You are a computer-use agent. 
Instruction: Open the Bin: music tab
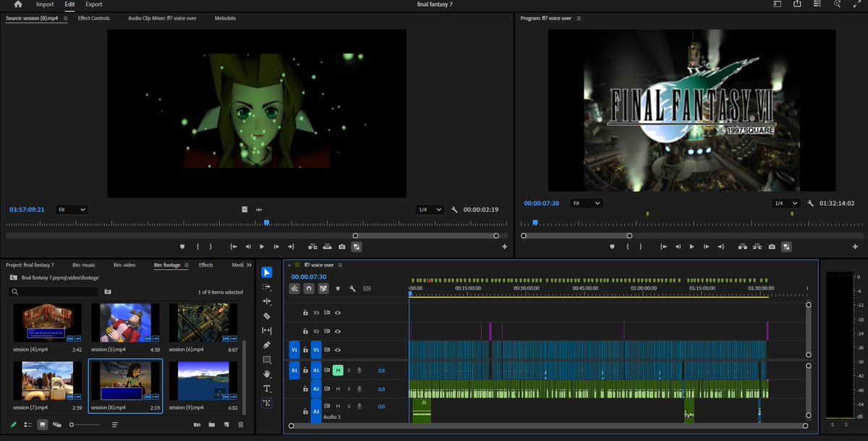tap(83, 265)
